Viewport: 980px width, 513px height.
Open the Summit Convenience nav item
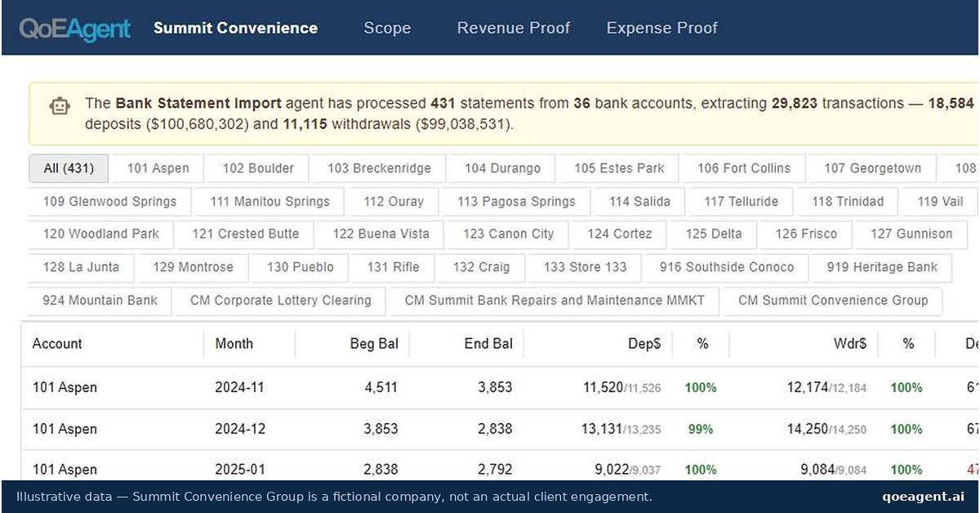coord(235,28)
